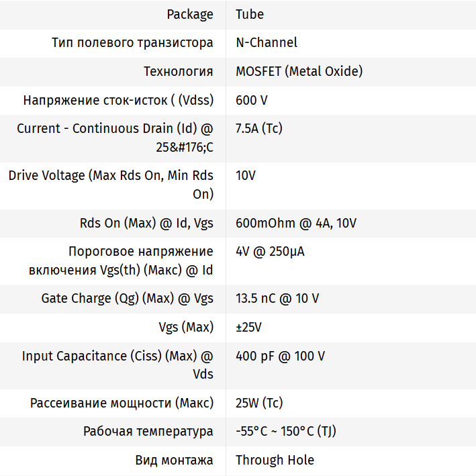Click the 'Package' parameter label
Image resolution: width=476 pixels, height=476 pixels.
(190, 14)
